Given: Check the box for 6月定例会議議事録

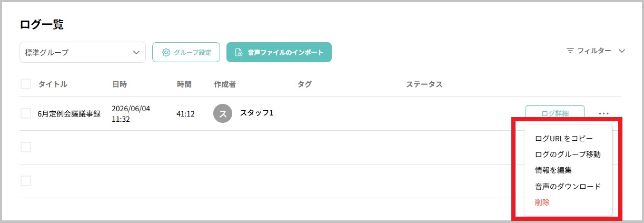Looking at the screenshot, I should coord(26,113).
